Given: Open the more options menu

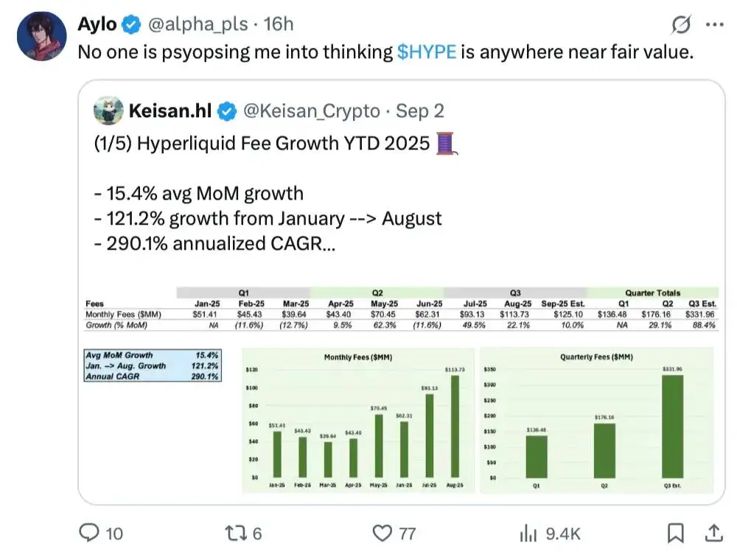Looking at the screenshot, I should click(x=714, y=24).
